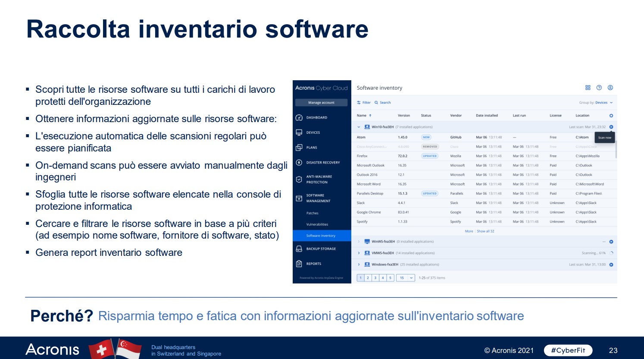Start scan for Windows-fxa3EH device
Image resolution: width=644 pixels, height=359 pixels.
[611, 265]
